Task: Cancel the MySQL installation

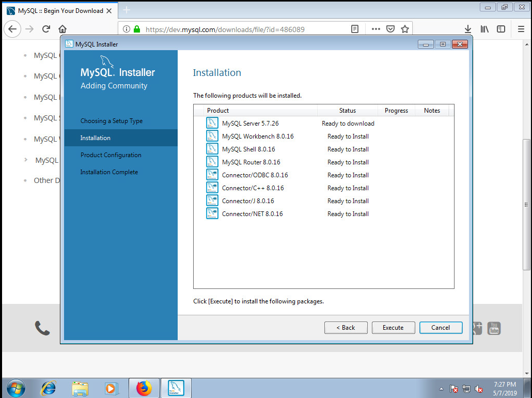Action: click(x=441, y=328)
